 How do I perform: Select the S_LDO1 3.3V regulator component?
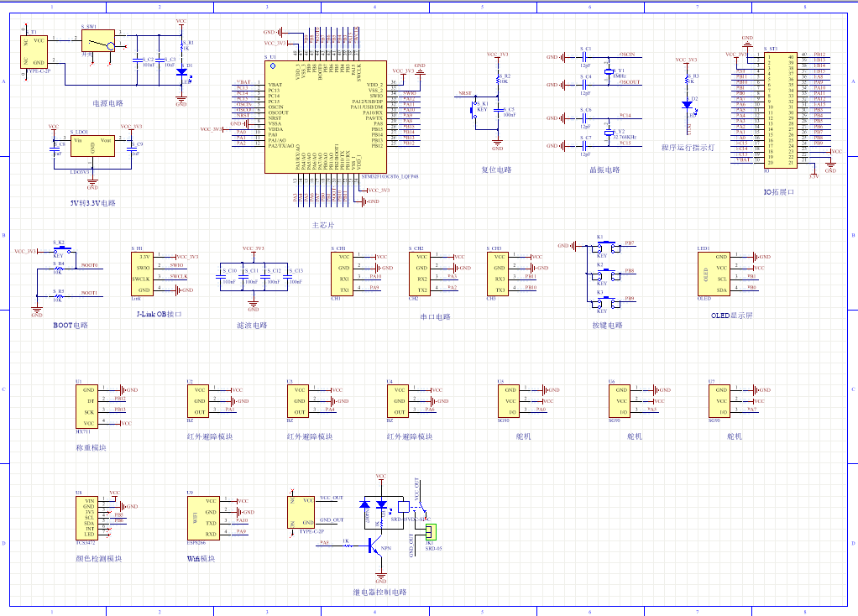pos(92,145)
